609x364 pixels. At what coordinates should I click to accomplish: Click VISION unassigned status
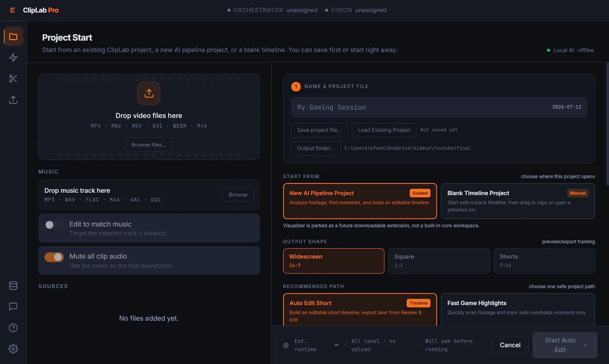click(x=356, y=10)
